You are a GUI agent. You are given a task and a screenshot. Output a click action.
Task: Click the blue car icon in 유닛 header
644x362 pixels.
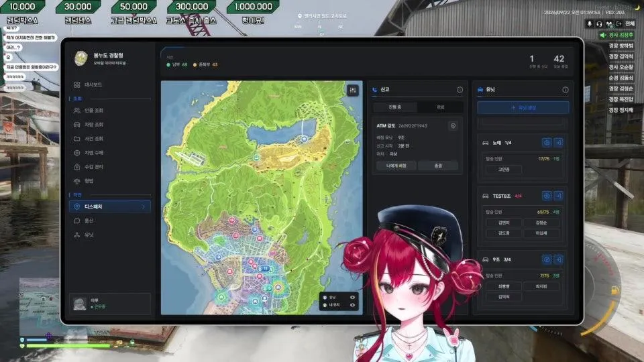[480, 89]
